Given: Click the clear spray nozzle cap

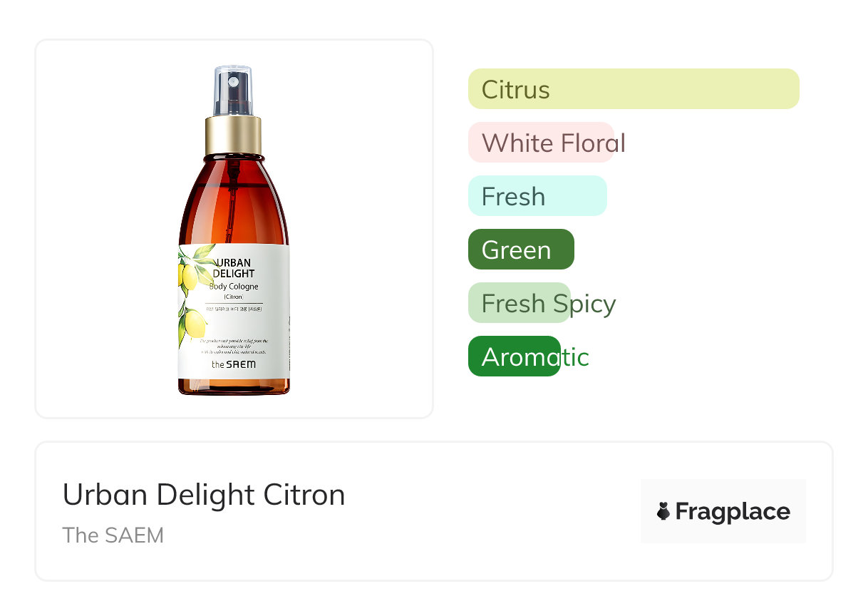Looking at the screenshot, I should (x=233, y=91).
